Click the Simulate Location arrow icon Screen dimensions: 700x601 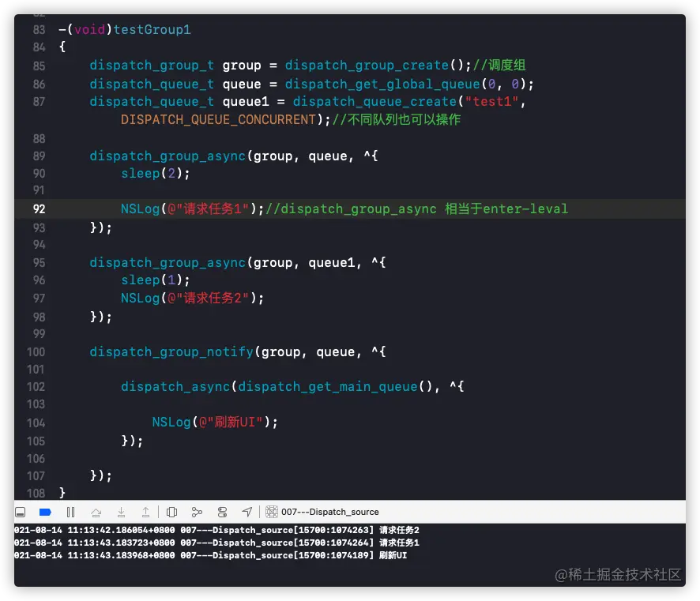247,513
